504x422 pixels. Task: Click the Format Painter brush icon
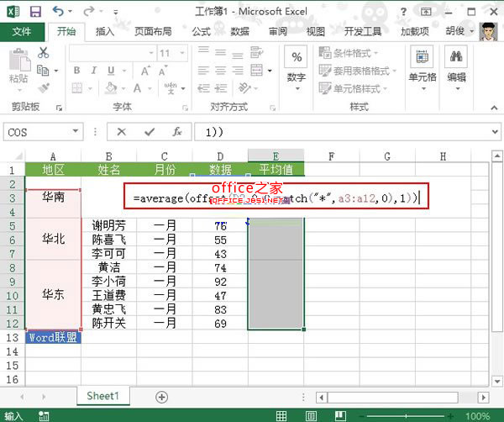point(44,87)
